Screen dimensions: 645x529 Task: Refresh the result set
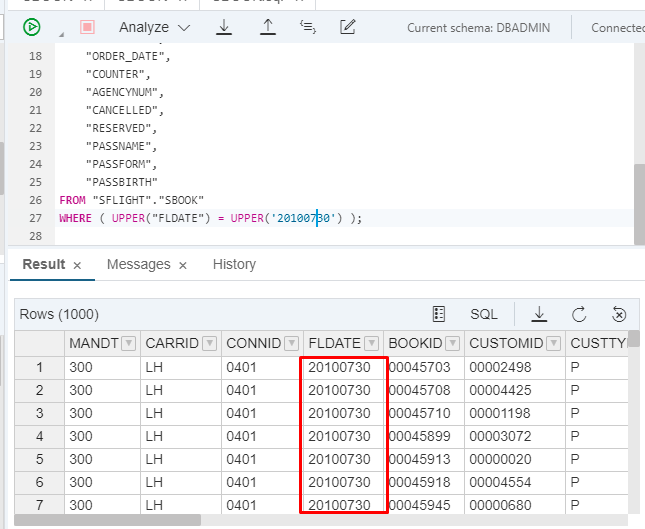tap(579, 314)
